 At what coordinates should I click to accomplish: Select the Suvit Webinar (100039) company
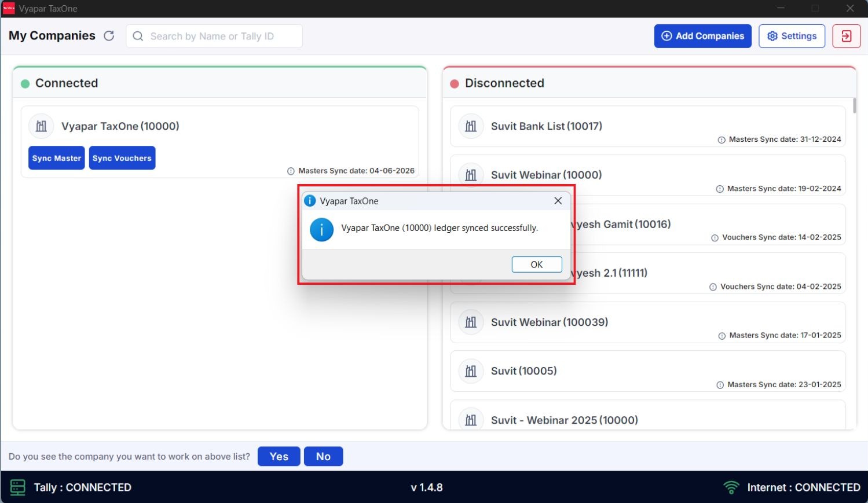click(648, 322)
